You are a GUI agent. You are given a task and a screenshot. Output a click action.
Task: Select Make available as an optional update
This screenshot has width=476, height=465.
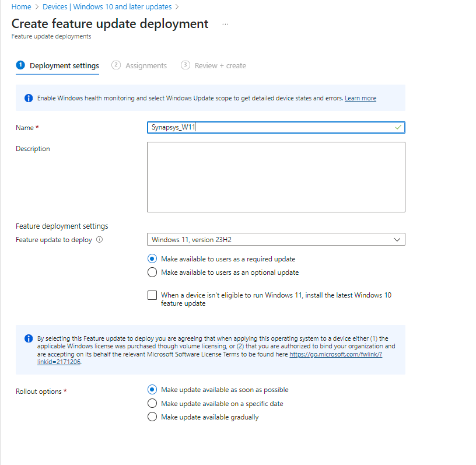152,272
